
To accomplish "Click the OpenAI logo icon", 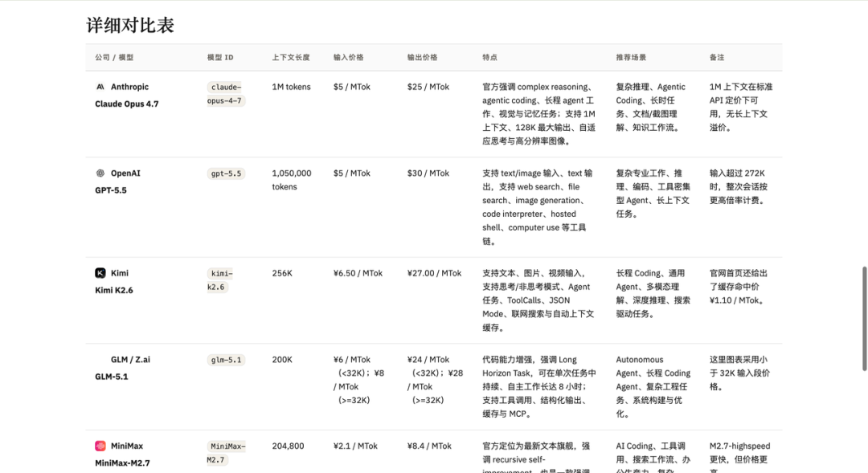I will [100, 173].
